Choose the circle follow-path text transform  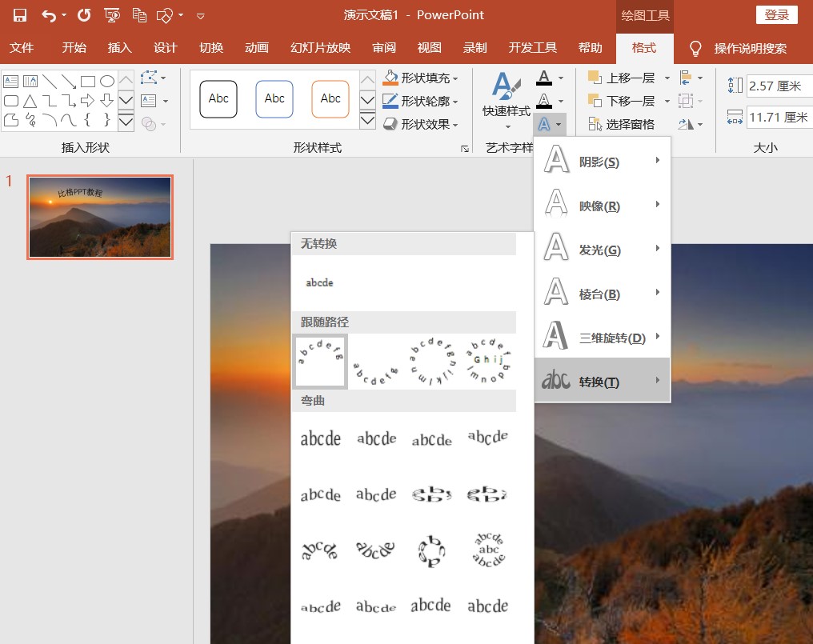[431, 362]
